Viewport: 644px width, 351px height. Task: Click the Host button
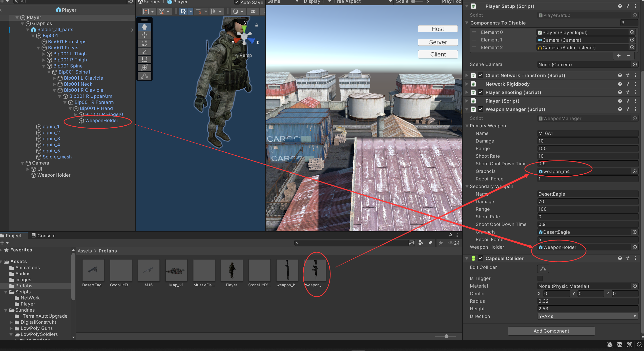pyautogui.click(x=438, y=29)
